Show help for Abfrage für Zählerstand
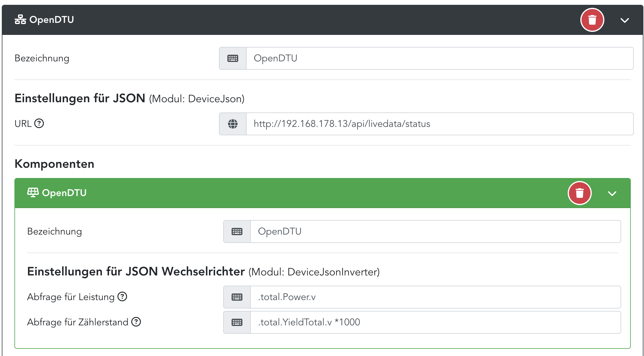Image resolution: width=644 pixels, height=356 pixels. [136, 322]
